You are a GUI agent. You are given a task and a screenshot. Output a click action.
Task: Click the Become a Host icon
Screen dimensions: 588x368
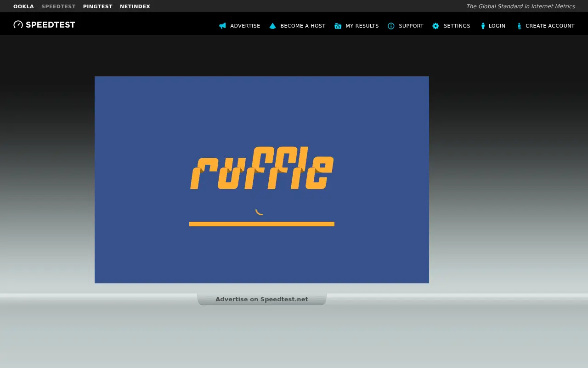pos(272,26)
